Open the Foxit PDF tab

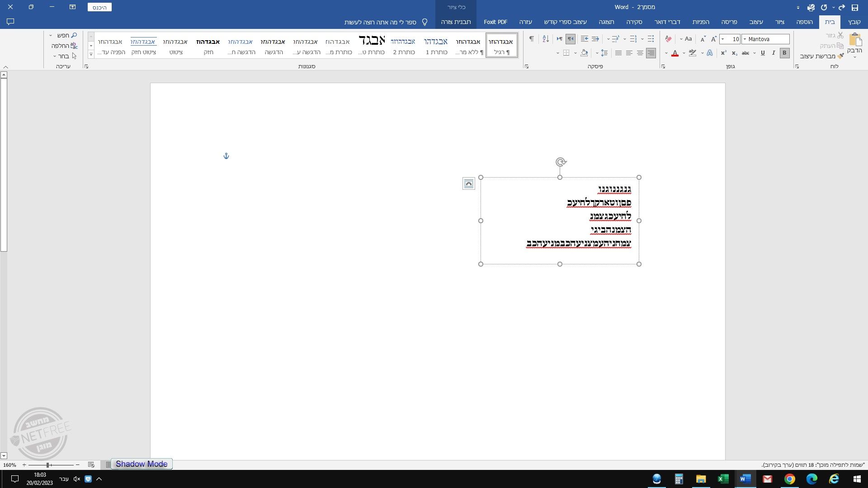(495, 22)
